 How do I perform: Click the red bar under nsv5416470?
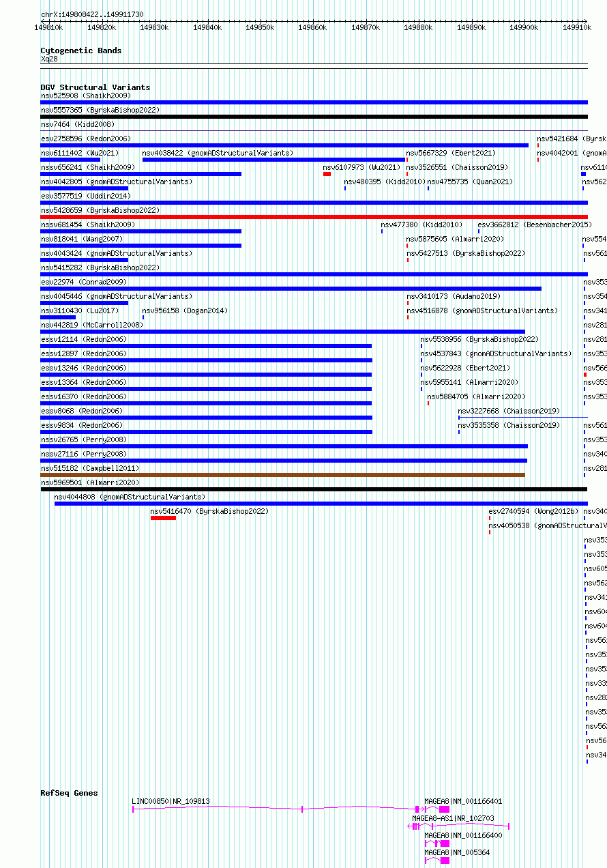click(x=163, y=518)
